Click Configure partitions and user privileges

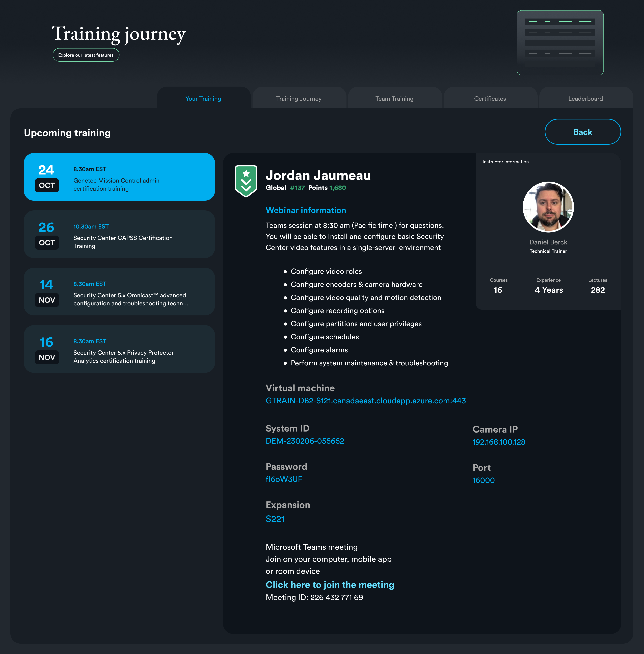click(356, 324)
